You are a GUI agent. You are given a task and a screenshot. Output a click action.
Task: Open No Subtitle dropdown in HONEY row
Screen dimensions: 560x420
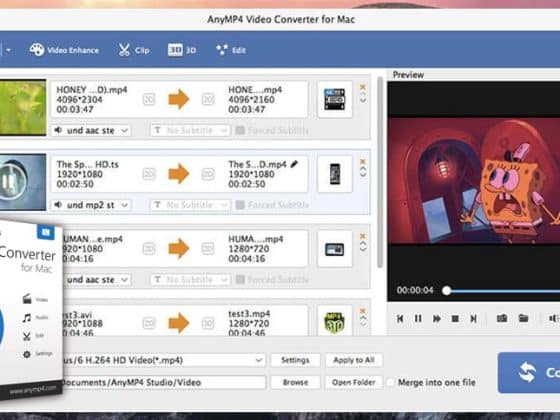click(190, 130)
